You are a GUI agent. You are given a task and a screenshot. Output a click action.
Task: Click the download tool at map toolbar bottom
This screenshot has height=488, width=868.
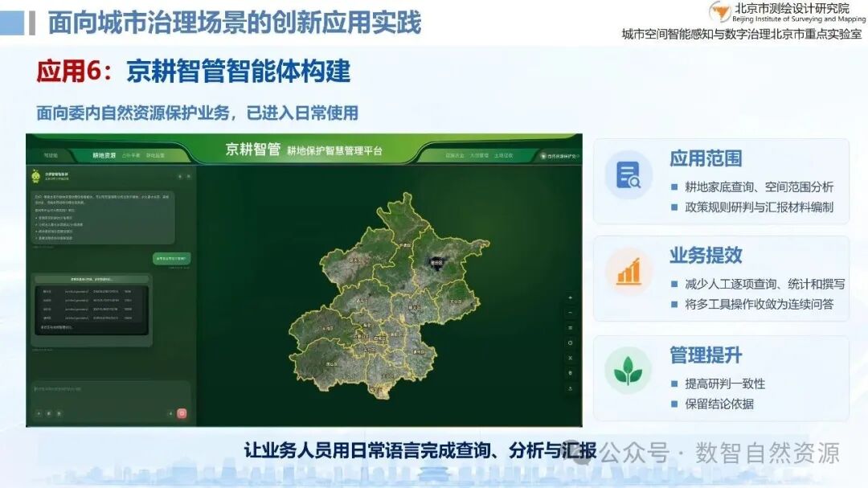pos(570,388)
